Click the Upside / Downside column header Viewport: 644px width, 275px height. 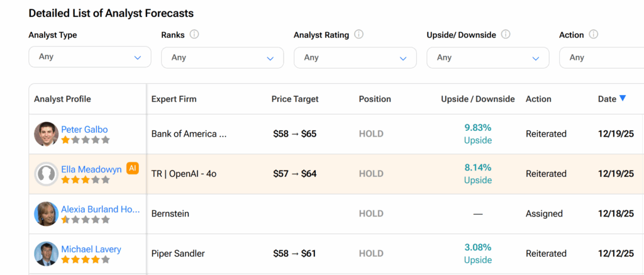tap(478, 99)
